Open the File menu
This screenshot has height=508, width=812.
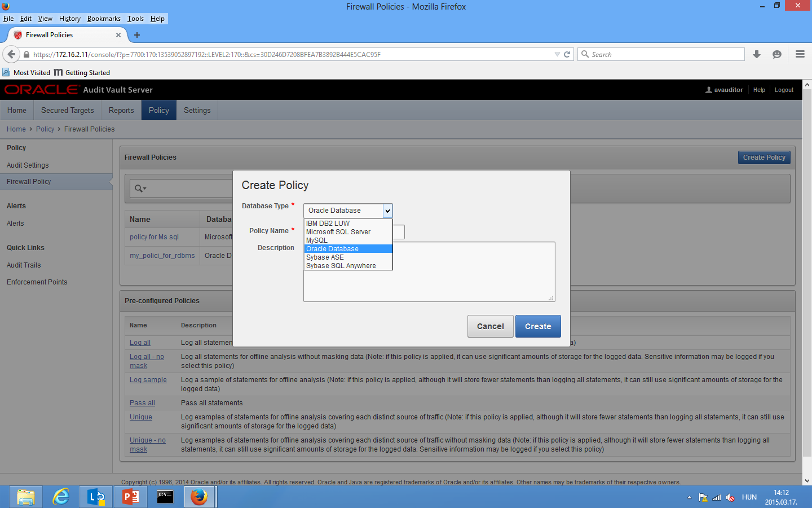coord(8,19)
